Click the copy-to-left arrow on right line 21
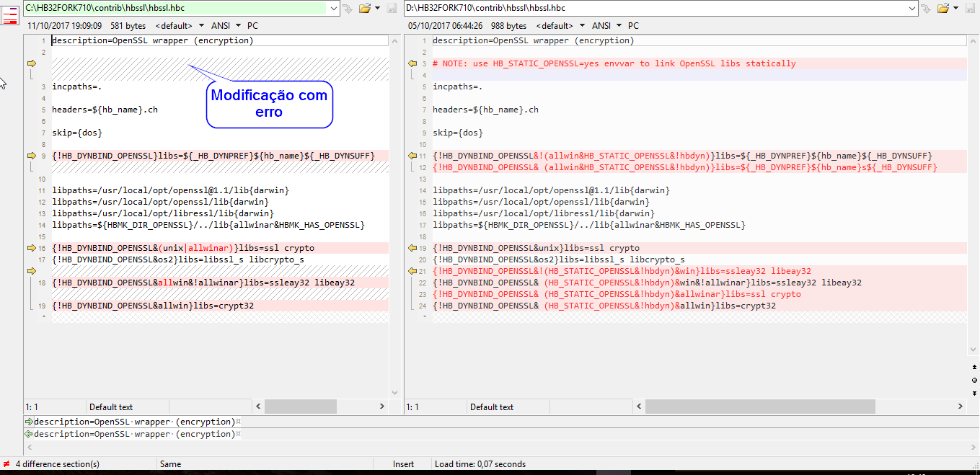Image resolution: width=980 pixels, height=475 pixels. coord(412,271)
